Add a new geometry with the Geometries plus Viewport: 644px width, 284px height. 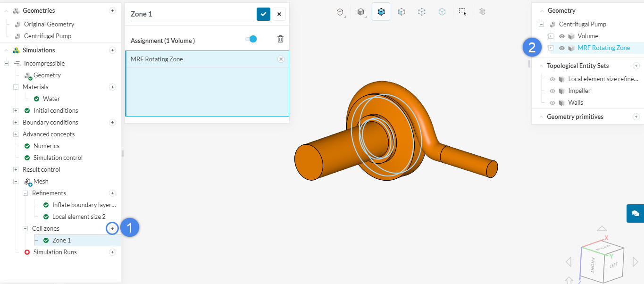point(112,10)
